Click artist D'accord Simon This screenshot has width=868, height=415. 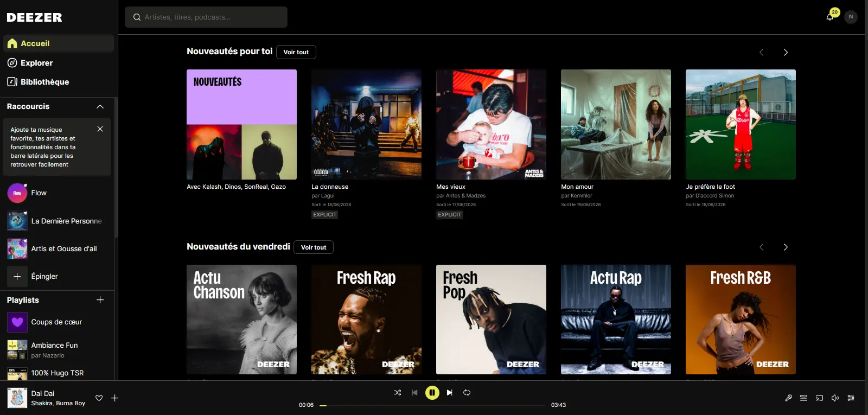pyautogui.click(x=714, y=196)
